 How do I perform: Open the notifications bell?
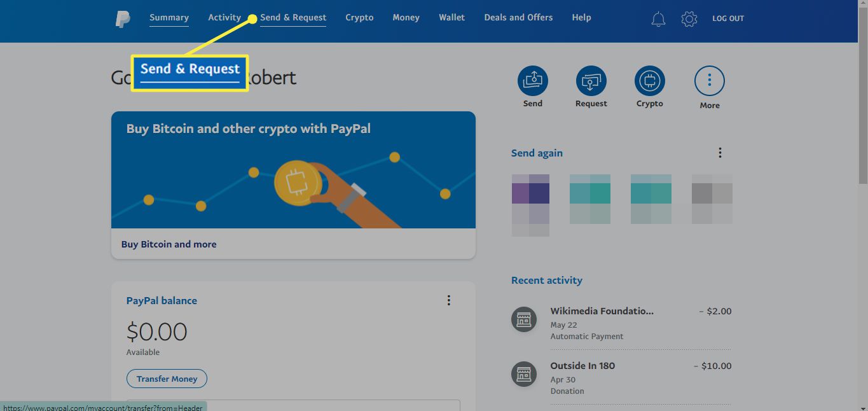658,19
